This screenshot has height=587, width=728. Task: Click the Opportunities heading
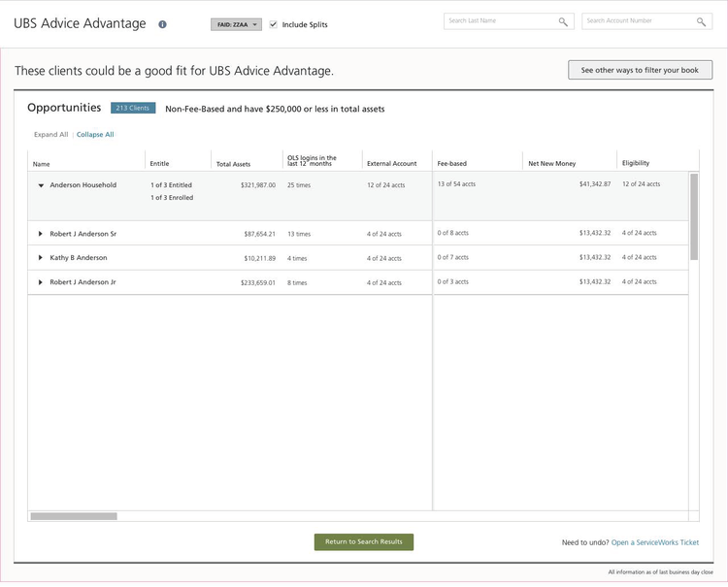[64, 108]
